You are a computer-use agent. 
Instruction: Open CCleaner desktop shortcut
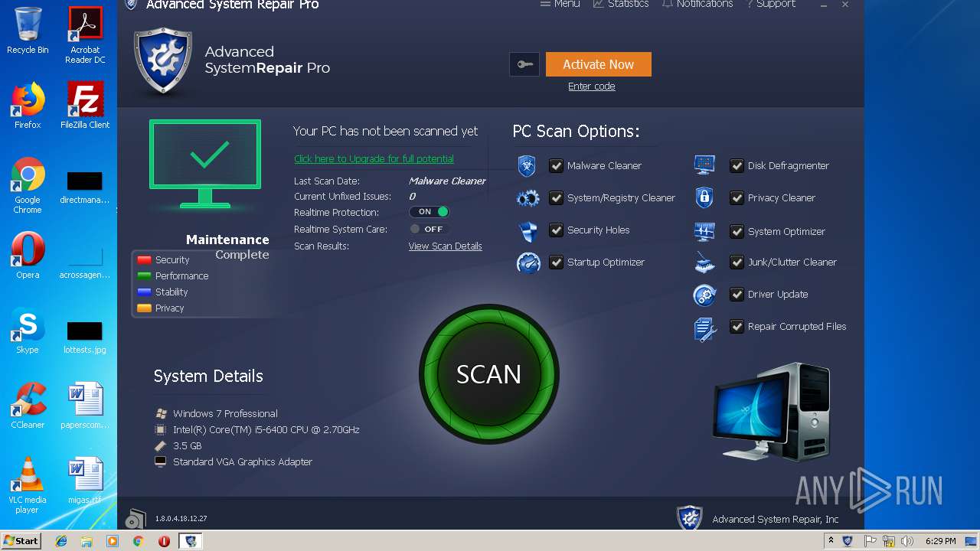coord(28,406)
